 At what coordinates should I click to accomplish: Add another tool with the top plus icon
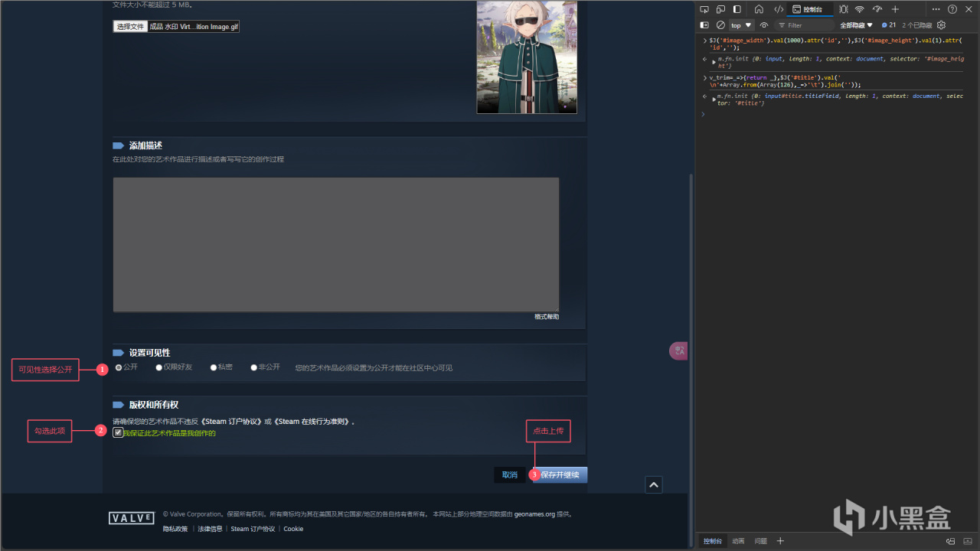coord(895,9)
